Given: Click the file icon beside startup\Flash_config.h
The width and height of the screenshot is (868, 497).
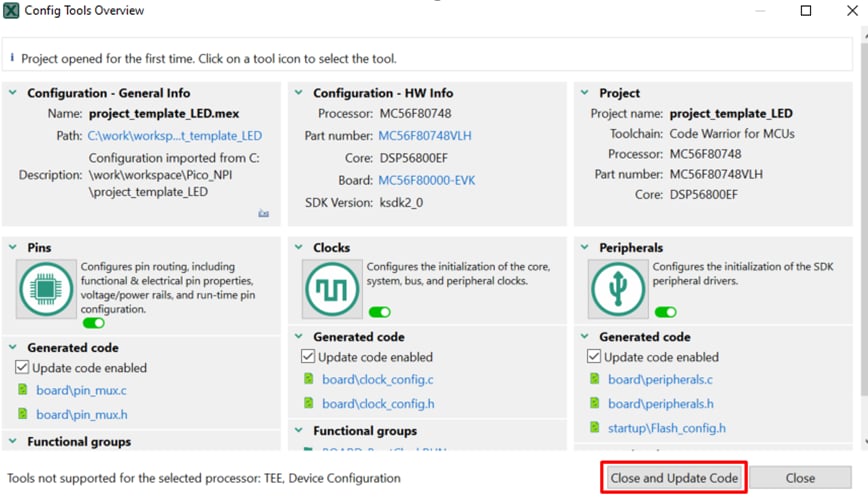Looking at the screenshot, I should point(595,428).
